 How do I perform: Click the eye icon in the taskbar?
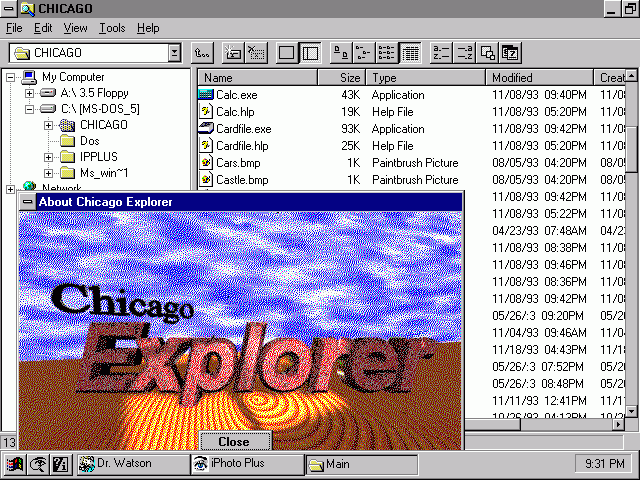pos(38,464)
